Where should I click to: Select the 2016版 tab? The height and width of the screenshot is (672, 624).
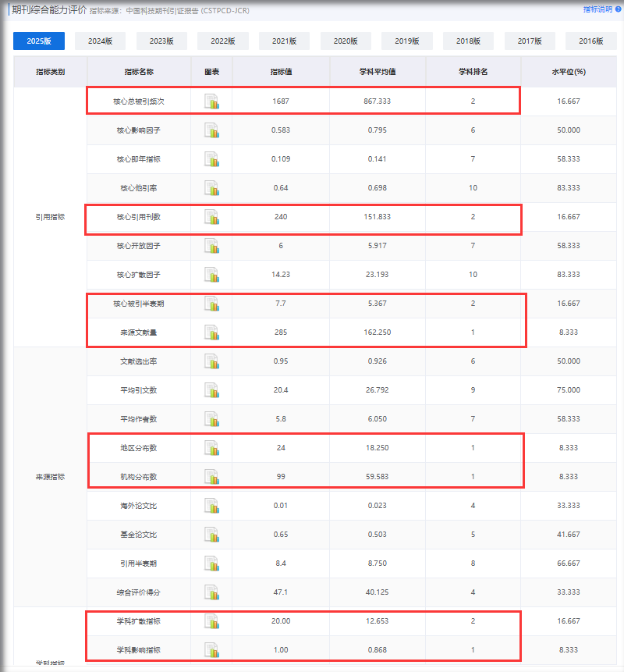(x=591, y=41)
